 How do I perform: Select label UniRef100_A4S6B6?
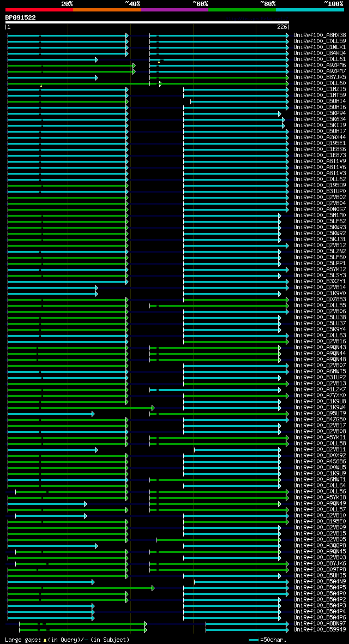click(320, 461)
